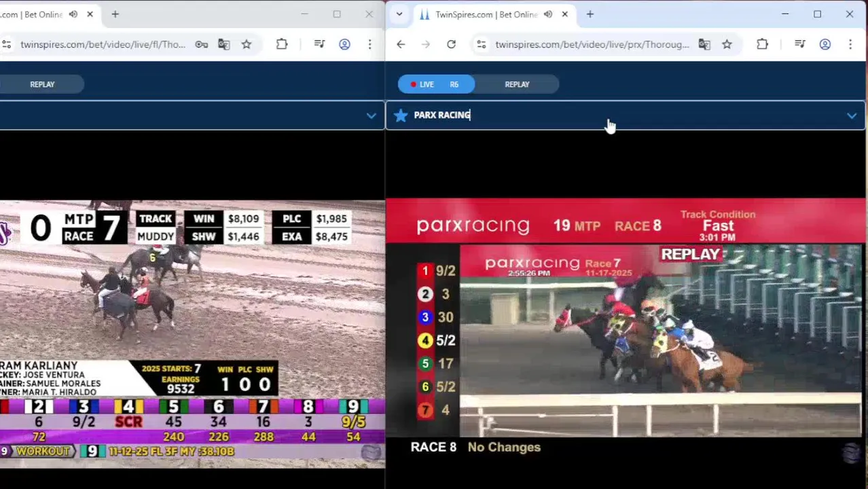Screen dimensions: 868x489
Task: Click translate icon in right window address bar
Action: [x=704, y=44]
